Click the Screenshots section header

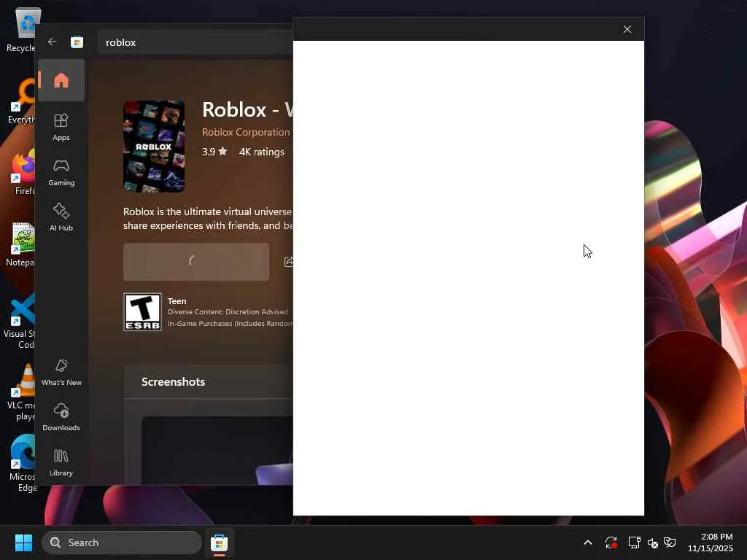click(173, 382)
